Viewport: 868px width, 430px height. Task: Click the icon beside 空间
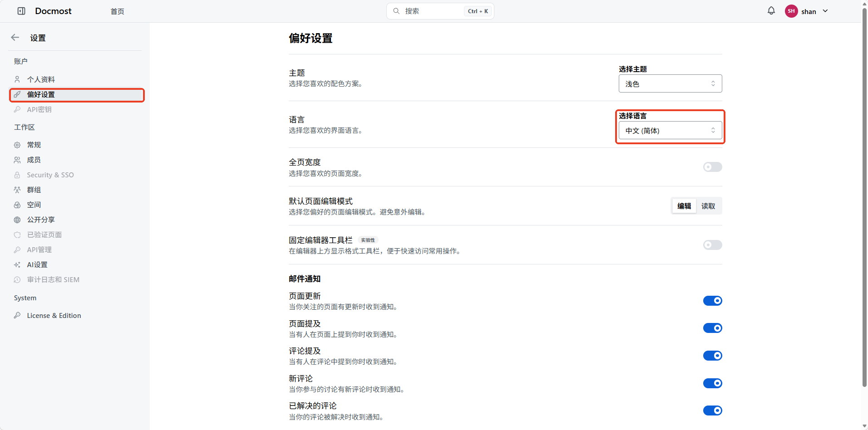tap(17, 205)
